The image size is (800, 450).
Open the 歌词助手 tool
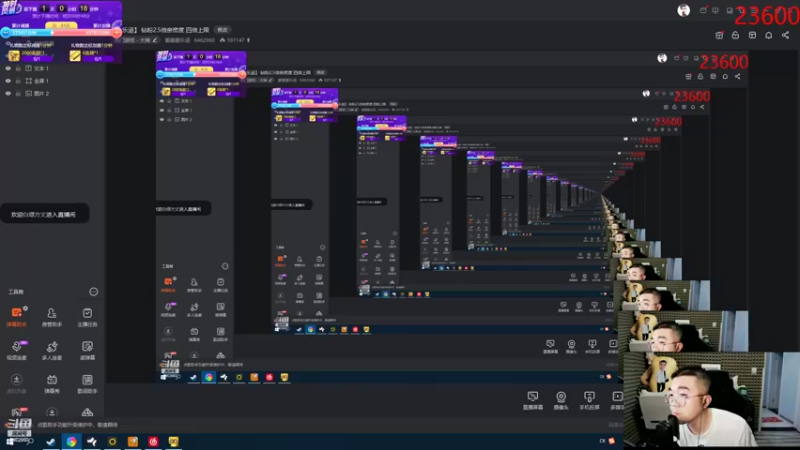(x=87, y=384)
